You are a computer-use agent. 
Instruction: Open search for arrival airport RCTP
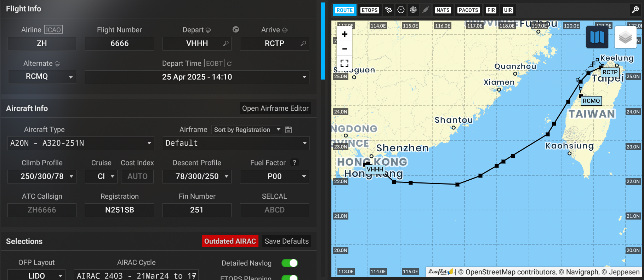click(303, 43)
